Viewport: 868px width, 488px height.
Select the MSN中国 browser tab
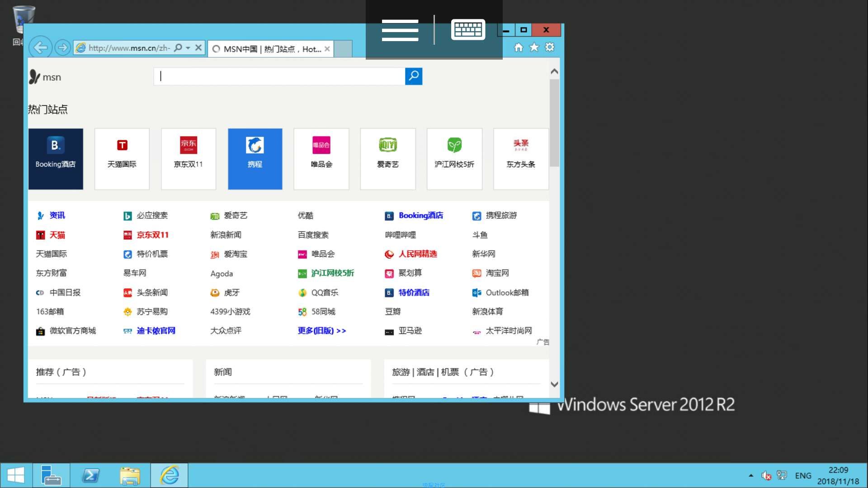click(270, 49)
